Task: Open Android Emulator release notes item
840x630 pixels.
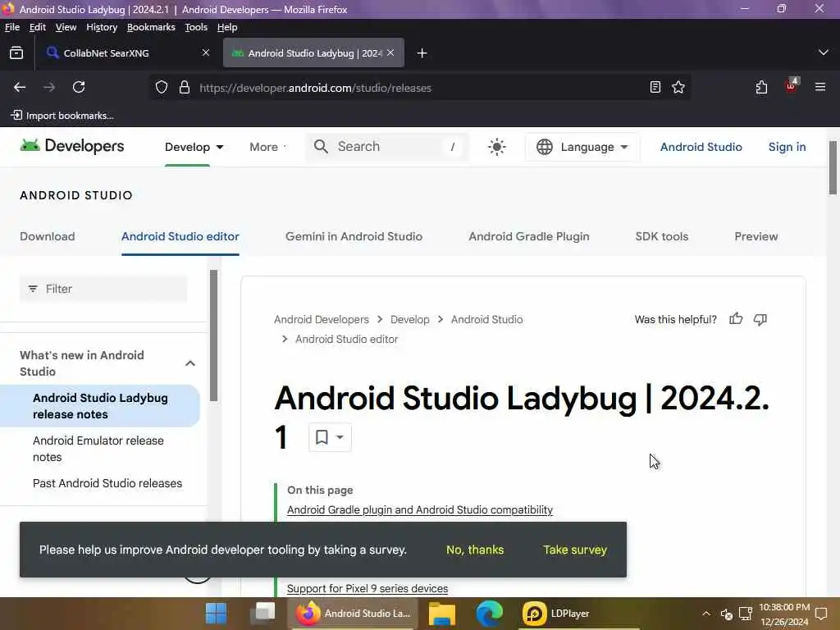Action: click(x=98, y=449)
